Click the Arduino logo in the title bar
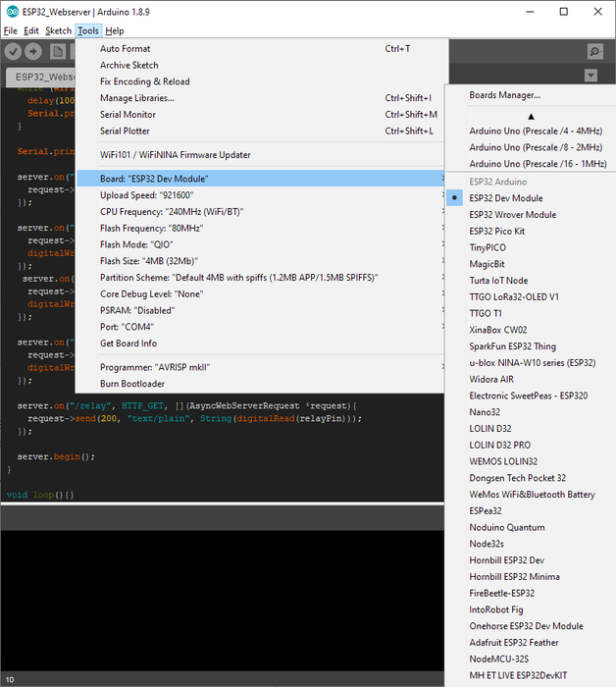This screenshot has width=616, height=687. coord(12,12)
